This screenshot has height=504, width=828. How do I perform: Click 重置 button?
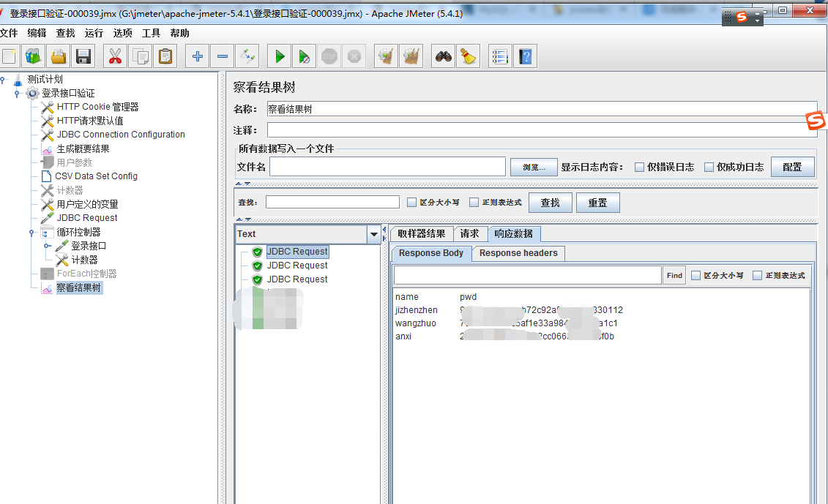(598, 203)
